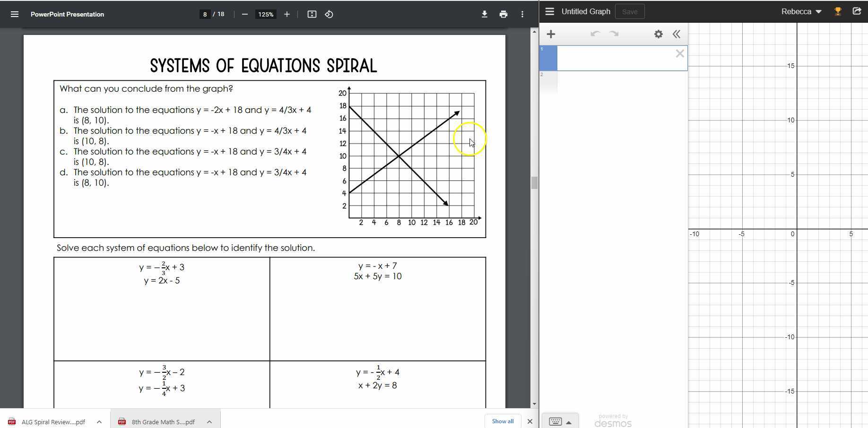Open the Desmos graph settings wrench
Viewport: 868px width, 428px height.
click(x=658, y=34)
